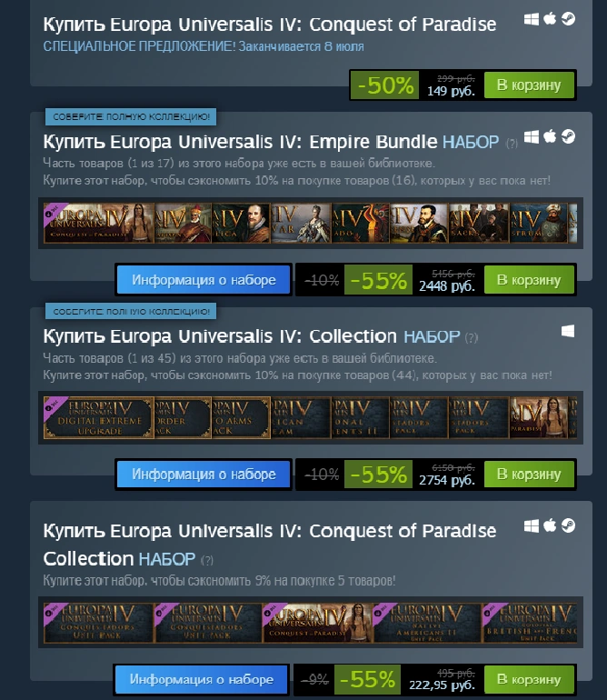This screenshot has height=700, width=607.
Task: Open Информация о наборе for Conquest of Paradise Collection
Action: (202, 679)
